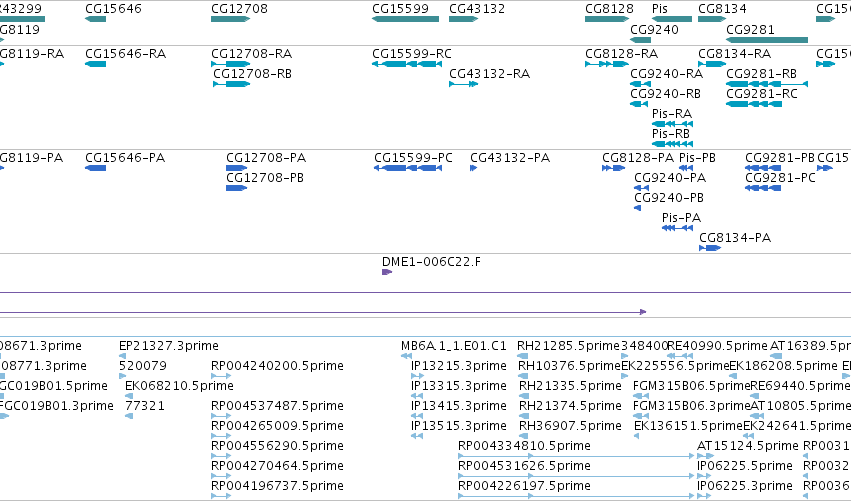
Task: Select the MB6A.1_1.E01.C1 marker
Action: pyautogui.click(x=406, y=356)
